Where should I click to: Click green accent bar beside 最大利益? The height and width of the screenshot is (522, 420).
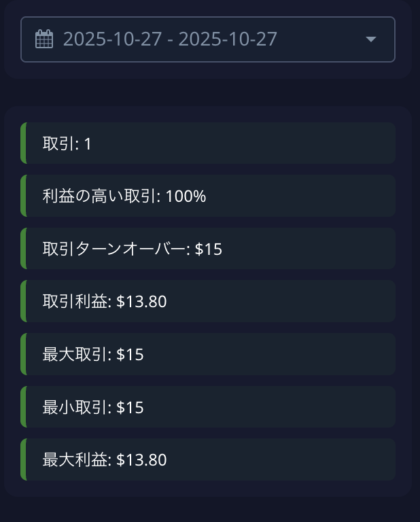(23, 459)
